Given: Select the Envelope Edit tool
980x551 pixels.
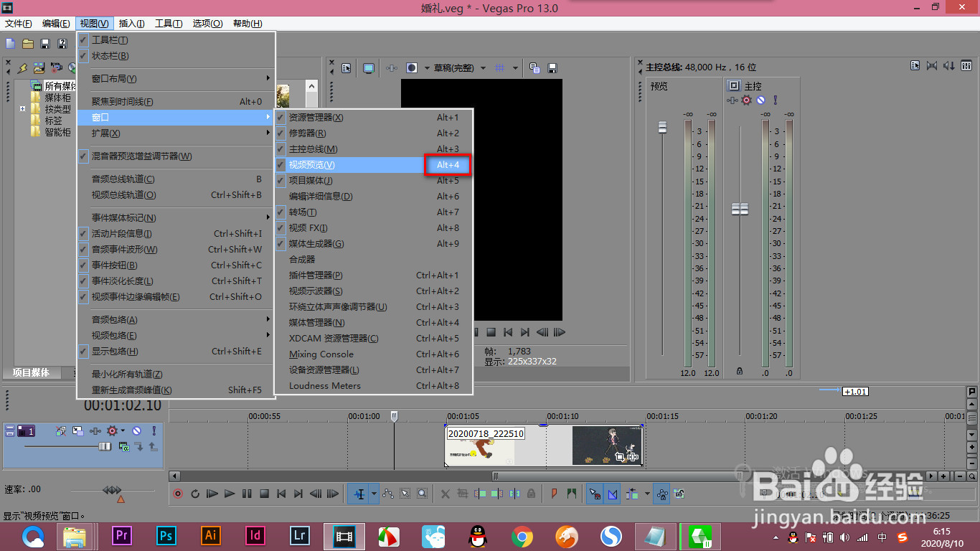Looking at the screenshot, I should pos(388,494).
